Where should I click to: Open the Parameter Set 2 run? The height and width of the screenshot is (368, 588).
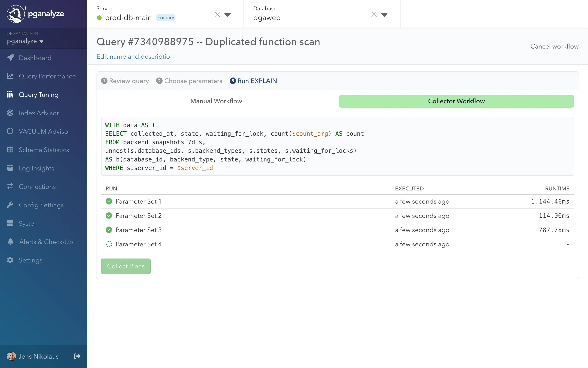337,216
